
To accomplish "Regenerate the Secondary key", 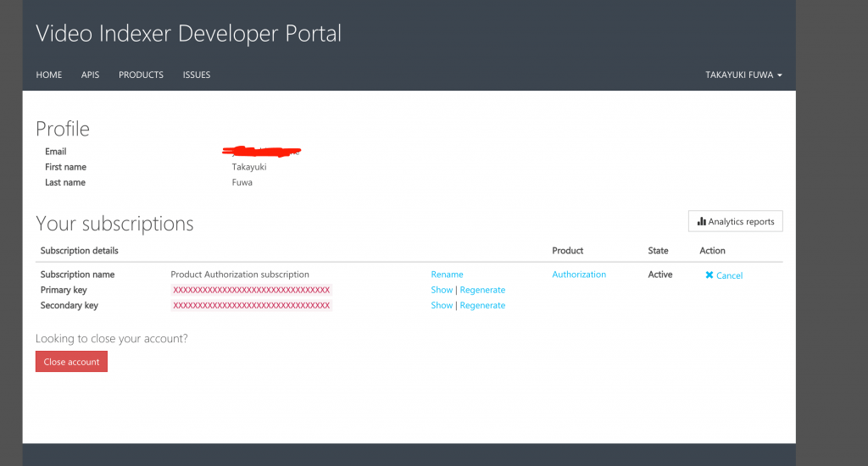I will [482, 306].
